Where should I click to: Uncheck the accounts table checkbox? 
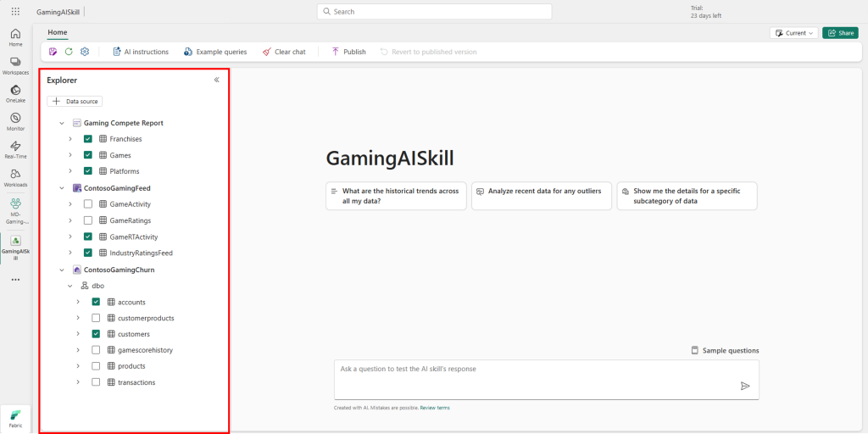tap(96, 302)
